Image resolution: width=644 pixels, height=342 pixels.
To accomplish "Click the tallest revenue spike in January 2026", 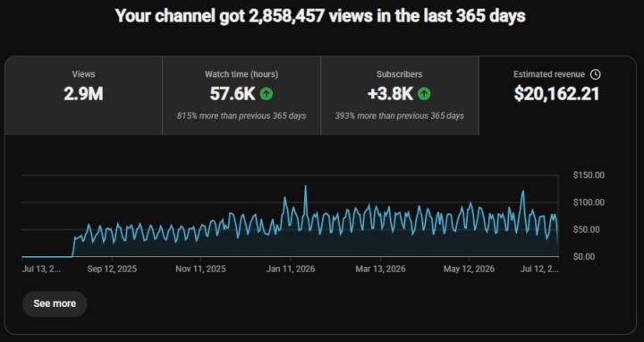I will [305, 186].
